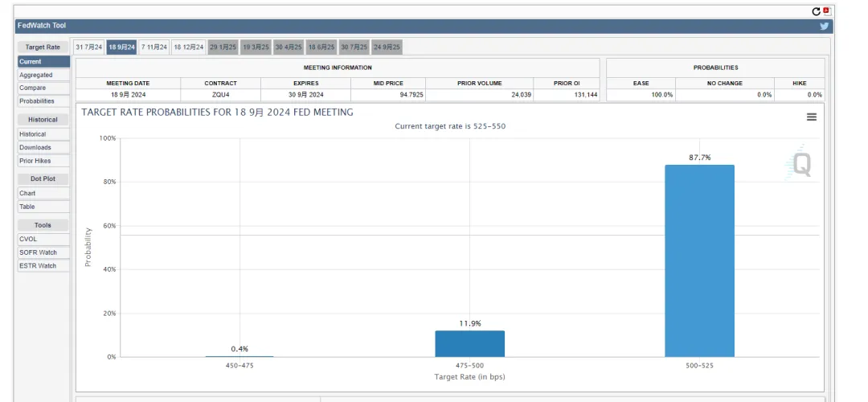Image resolution: width=868 pixels, height=402 pixels.
Task: Click Current in the Target Rate sidebar
Action: [x=43, y=61]
